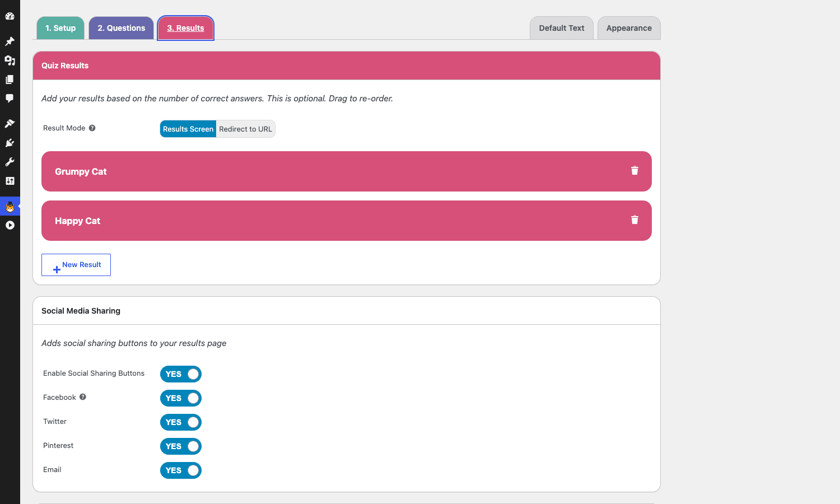Open the Posts pushpin icon in sidebar
Image resolution: width=840 pixels, height=504 pixels.
10,41
